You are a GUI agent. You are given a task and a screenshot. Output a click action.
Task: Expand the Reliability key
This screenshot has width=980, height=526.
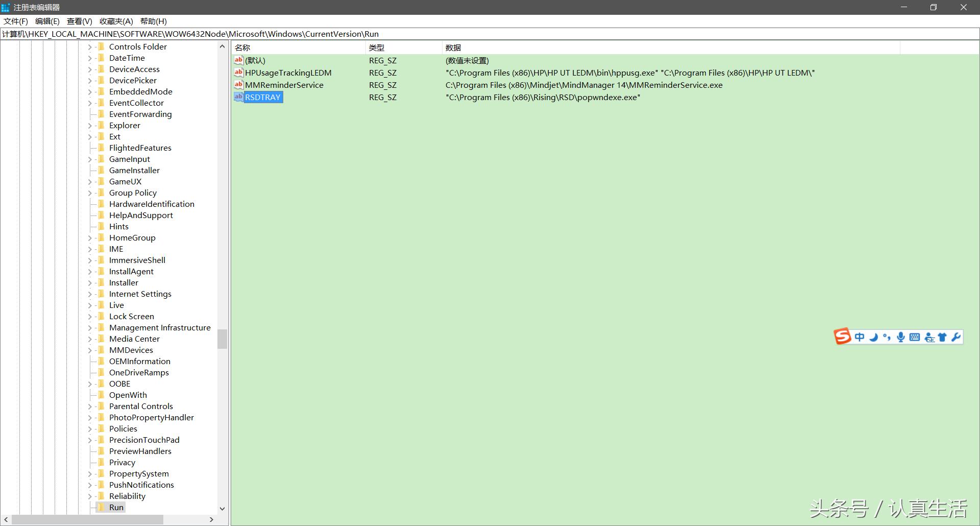(90, 496)
